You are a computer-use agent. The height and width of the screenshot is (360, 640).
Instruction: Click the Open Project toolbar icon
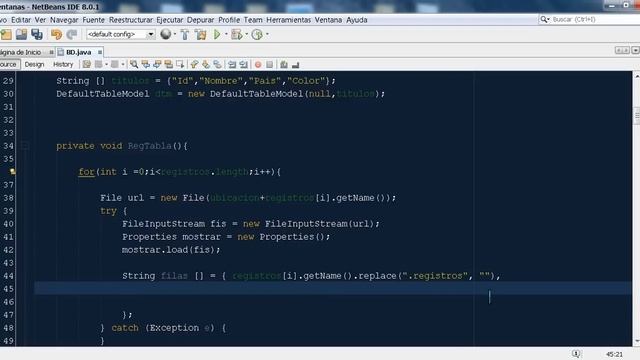tap(21, 35)
